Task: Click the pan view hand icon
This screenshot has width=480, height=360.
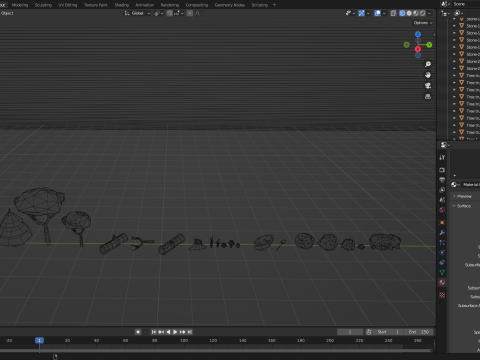Action: pos(428,75)
